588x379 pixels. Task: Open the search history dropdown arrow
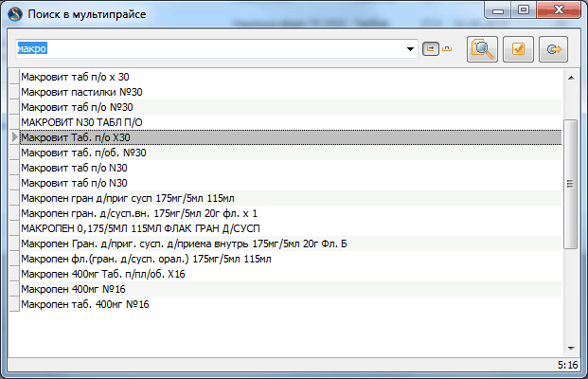tap(410, 48)
